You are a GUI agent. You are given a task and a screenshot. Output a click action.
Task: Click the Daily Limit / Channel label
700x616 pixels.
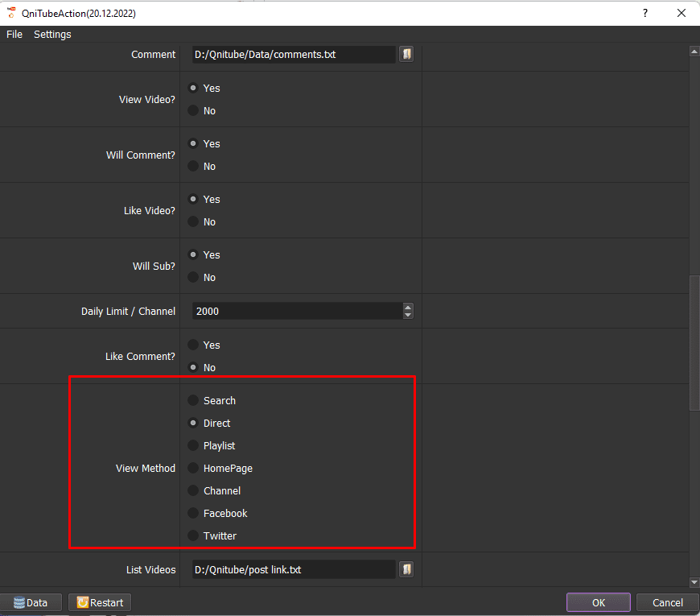[x=128, y=312]
